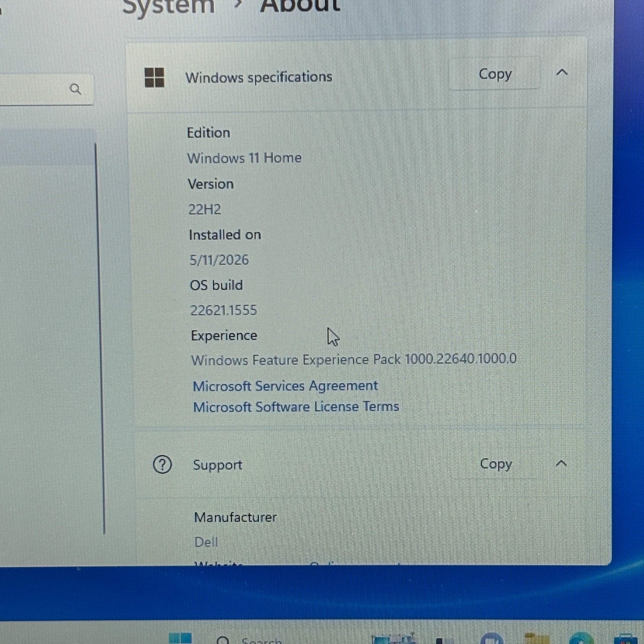Collapse the Windows specifications section
The height and width of the screenshot is (644, 644).
click(x=561, y=73)
